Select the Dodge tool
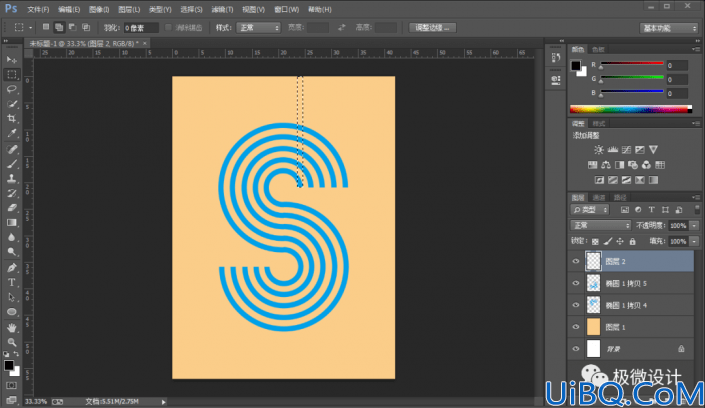705x408 pixels. coord(12,252)
